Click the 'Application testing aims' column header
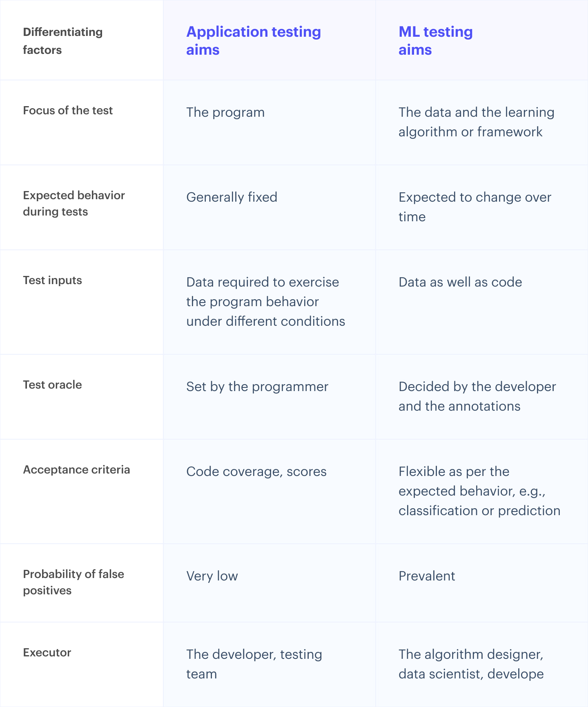 pyautogui.click(x=254, y=40)
